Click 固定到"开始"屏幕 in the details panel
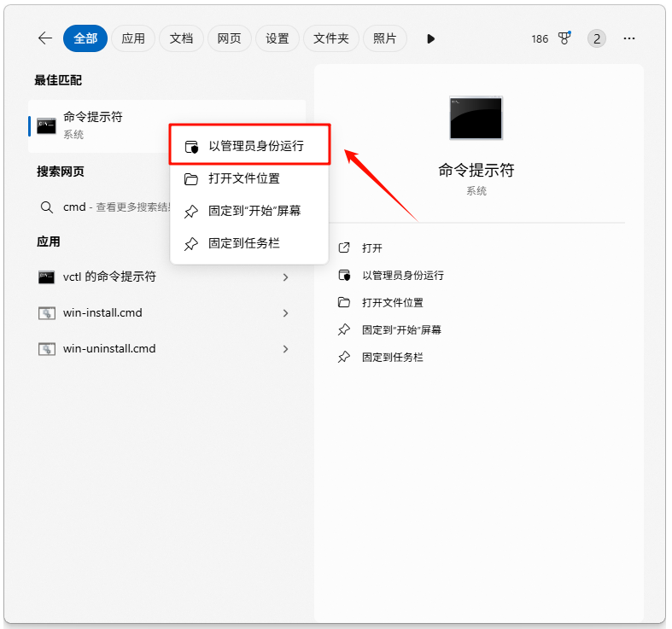The image size is (672, 629). pyautogui.click(x=401, y=330)
